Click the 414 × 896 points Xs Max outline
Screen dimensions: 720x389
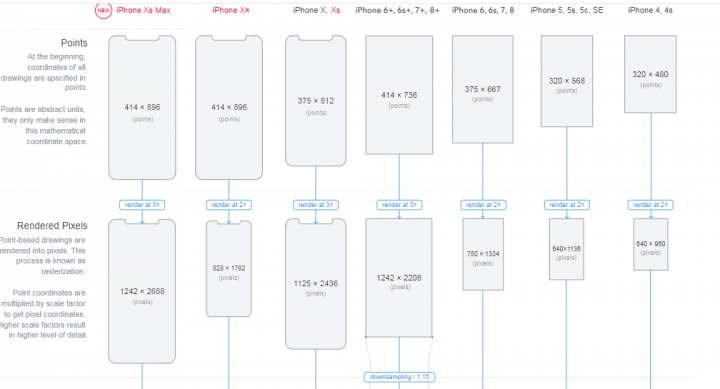point(142,107)
